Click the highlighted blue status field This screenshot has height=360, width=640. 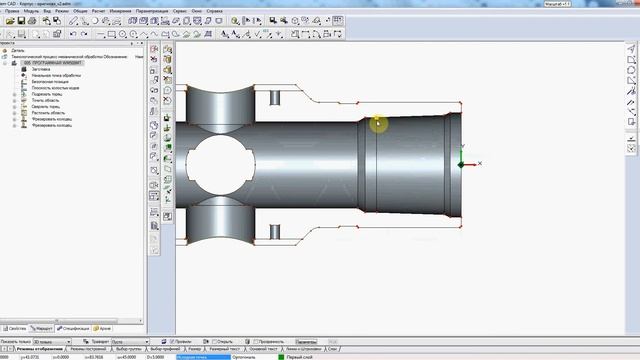point(203,357)
